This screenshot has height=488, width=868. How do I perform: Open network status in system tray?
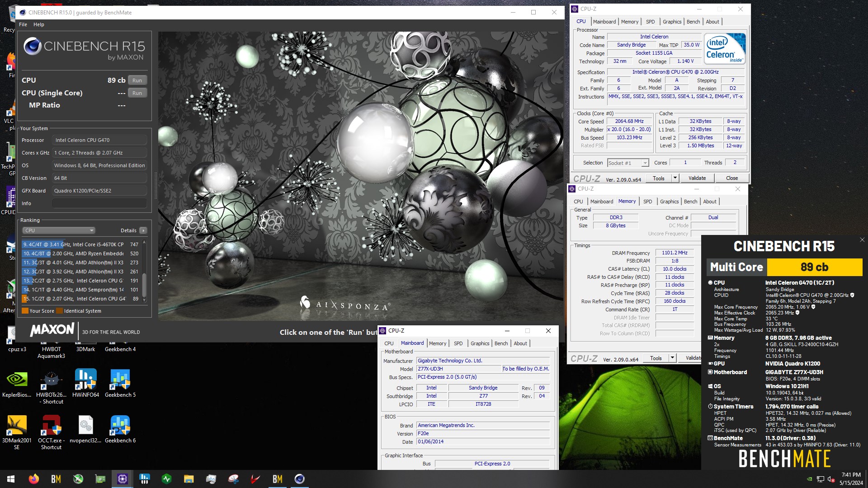click(820, 479)
